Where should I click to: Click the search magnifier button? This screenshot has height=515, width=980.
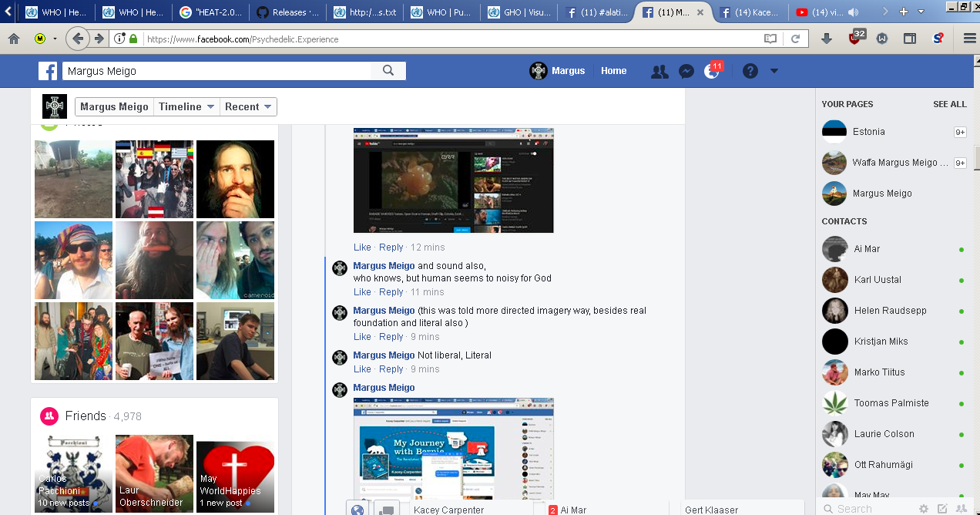click(x=388, y=71)
